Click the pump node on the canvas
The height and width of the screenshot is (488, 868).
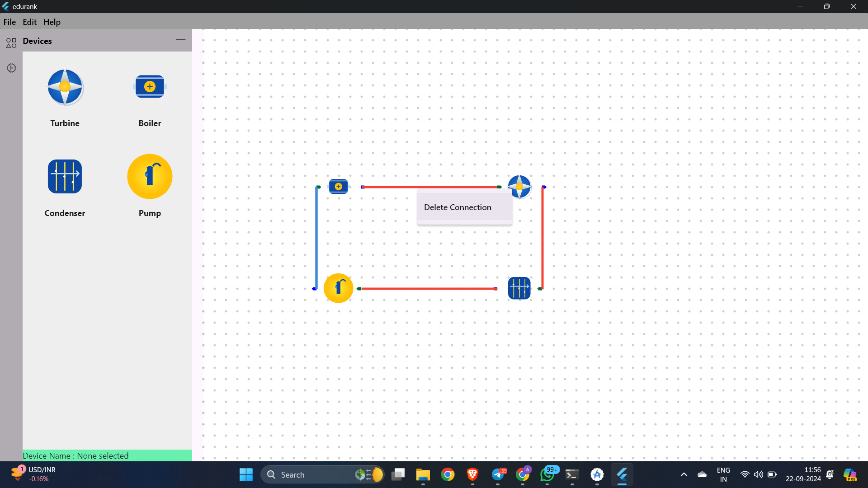tap(338, 288)
